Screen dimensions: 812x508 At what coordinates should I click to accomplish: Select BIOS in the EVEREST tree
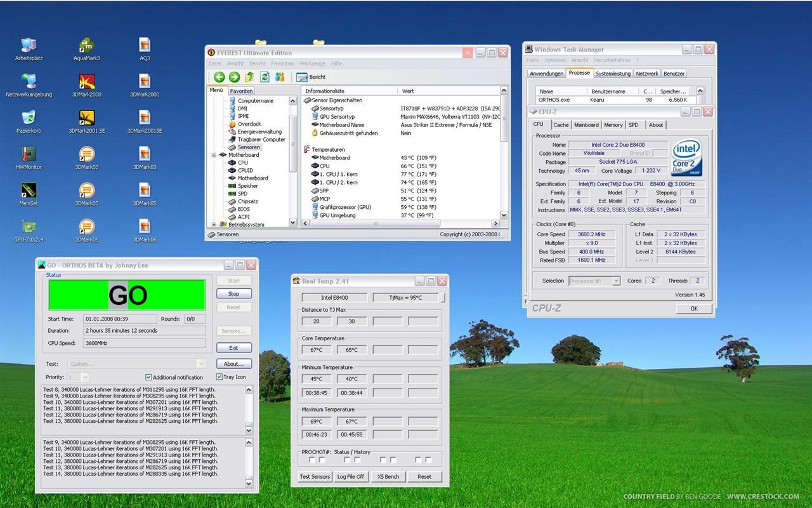click(x=244, y=209)
